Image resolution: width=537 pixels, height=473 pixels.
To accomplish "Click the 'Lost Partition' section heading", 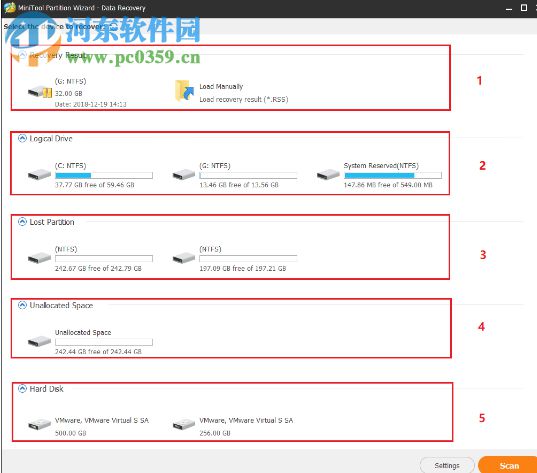I will [52, 222].
